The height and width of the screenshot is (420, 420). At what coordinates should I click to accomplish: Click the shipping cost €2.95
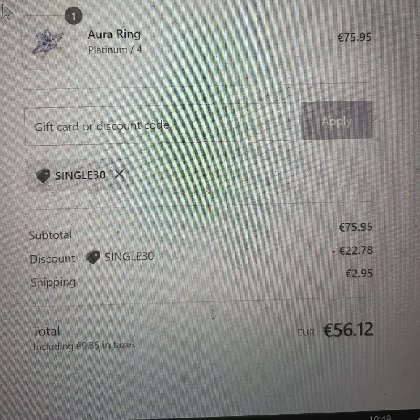359,274
